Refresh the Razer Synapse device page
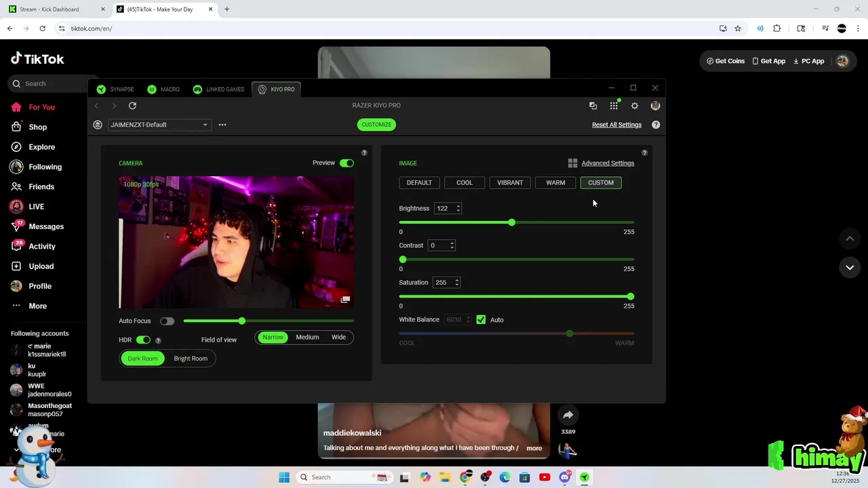The image size is (868, 488). [132, 106]
